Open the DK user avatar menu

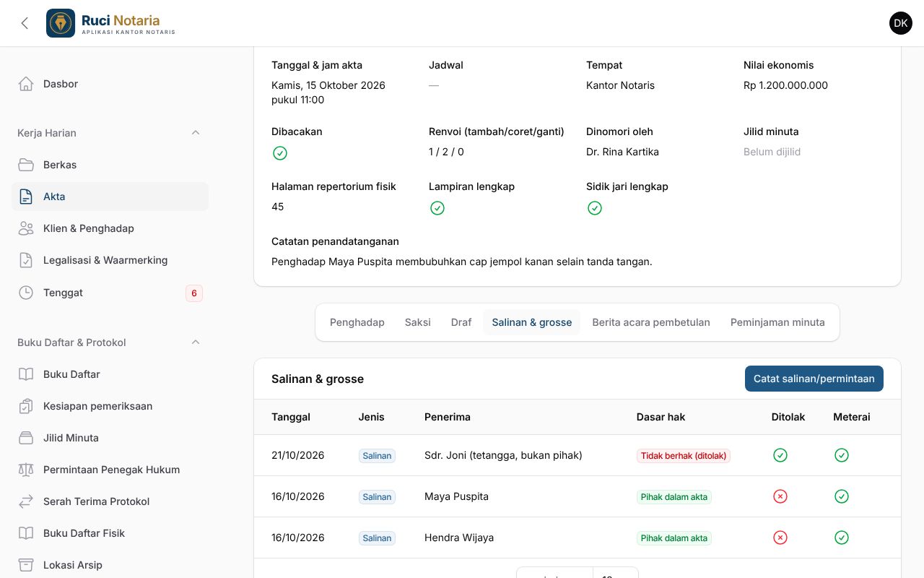[x=901, y=23]
